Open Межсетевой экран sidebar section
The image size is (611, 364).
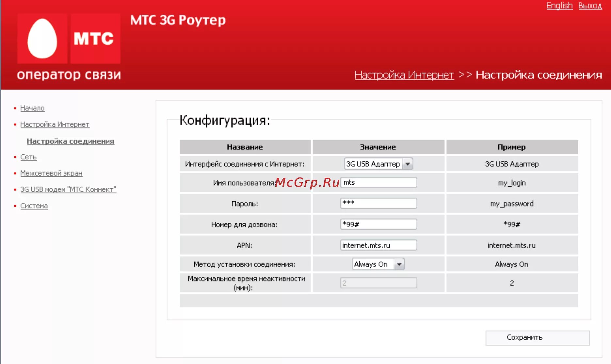[51, 173]
